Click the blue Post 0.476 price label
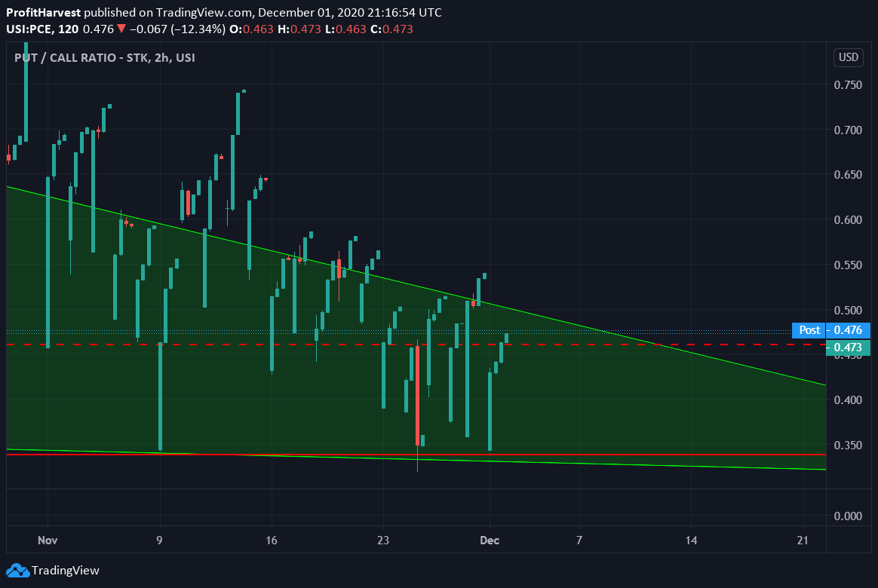The image size is (878, 588). tap(831, 330)
